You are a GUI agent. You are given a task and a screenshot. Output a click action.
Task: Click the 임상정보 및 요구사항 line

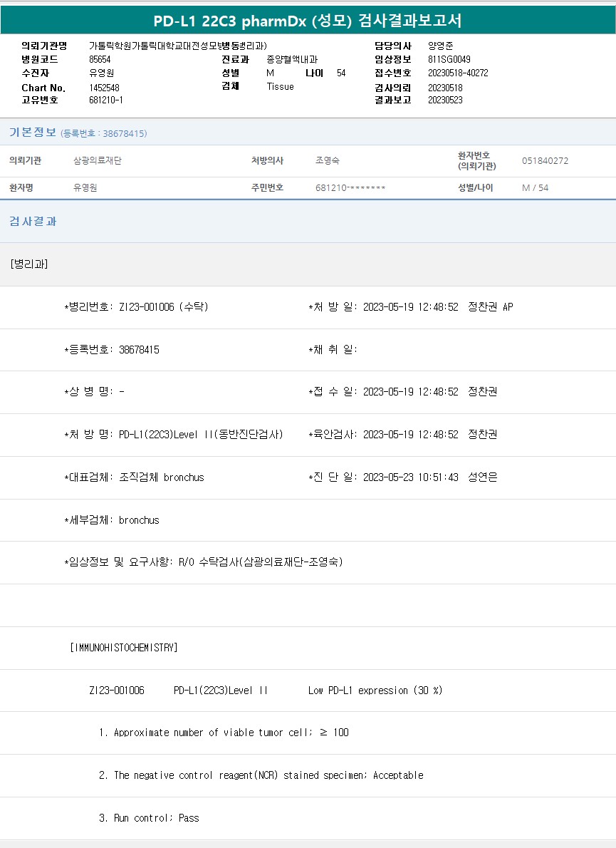pos(204,562)
